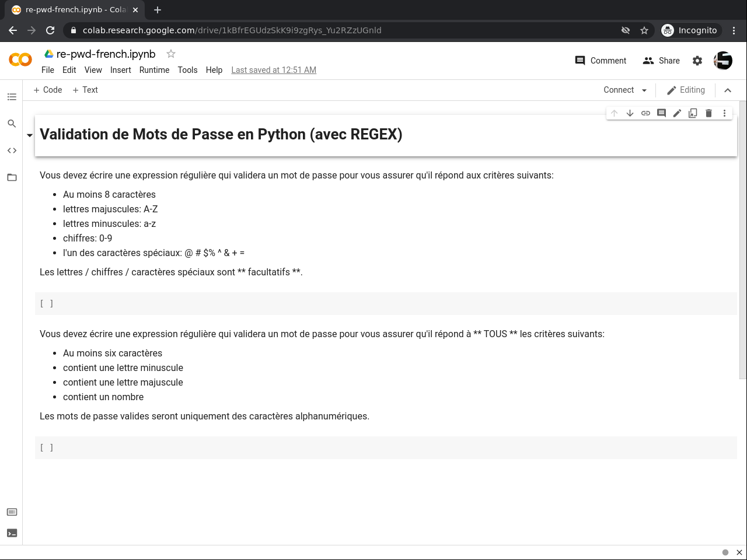The width and height of the screenshot is (747, 560).
Task: Copy link to cell icon
Action: (x=645, y=113)
